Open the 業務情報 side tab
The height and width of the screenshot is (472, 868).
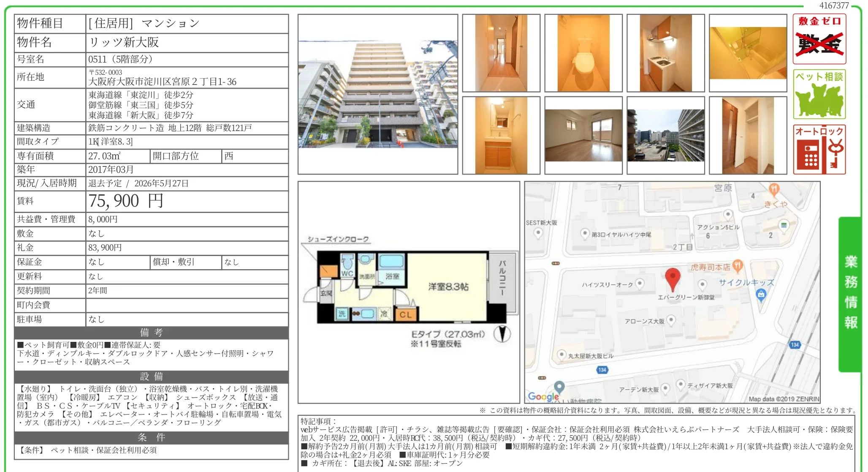(x=852, y=288)
